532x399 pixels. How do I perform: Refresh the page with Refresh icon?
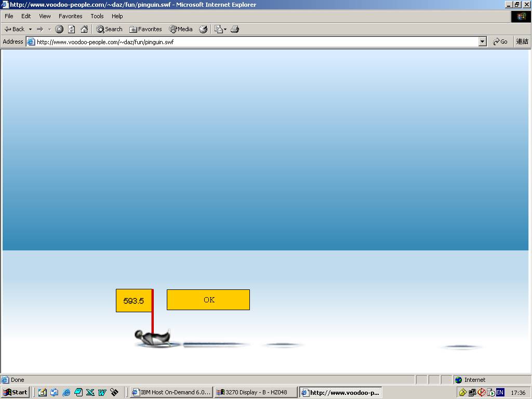pos(72,29)
